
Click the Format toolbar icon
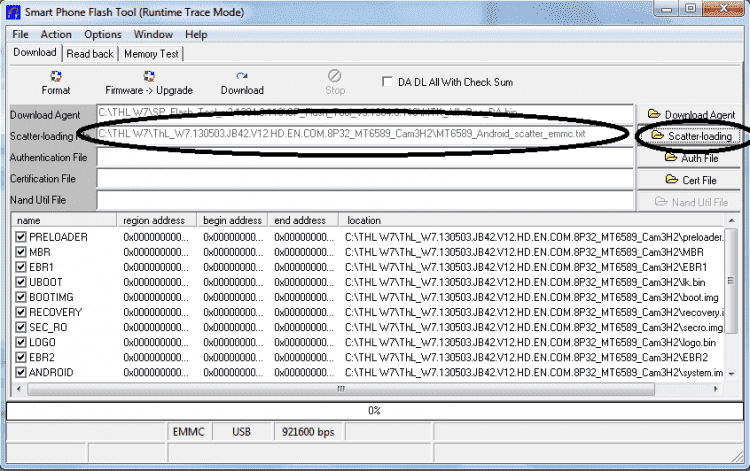(56, 76)
